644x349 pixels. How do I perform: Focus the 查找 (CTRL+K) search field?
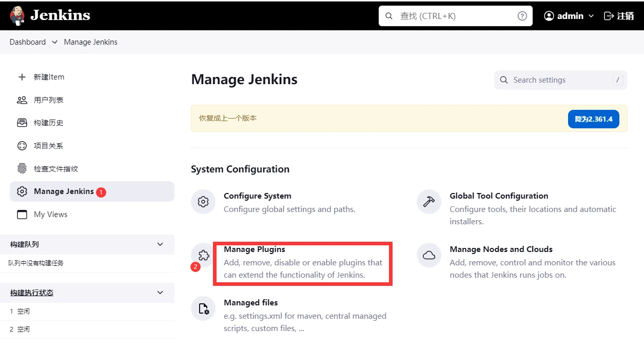456,16
